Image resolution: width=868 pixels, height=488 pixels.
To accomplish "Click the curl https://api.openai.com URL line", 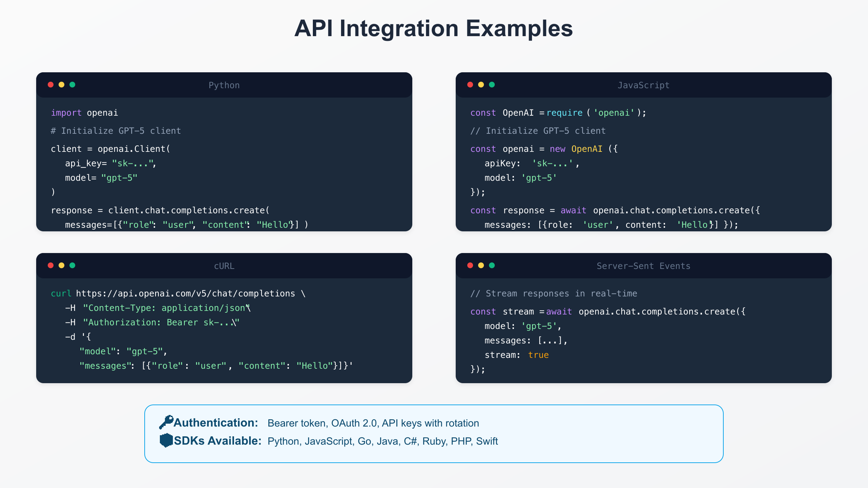I will tap(178, 294).
